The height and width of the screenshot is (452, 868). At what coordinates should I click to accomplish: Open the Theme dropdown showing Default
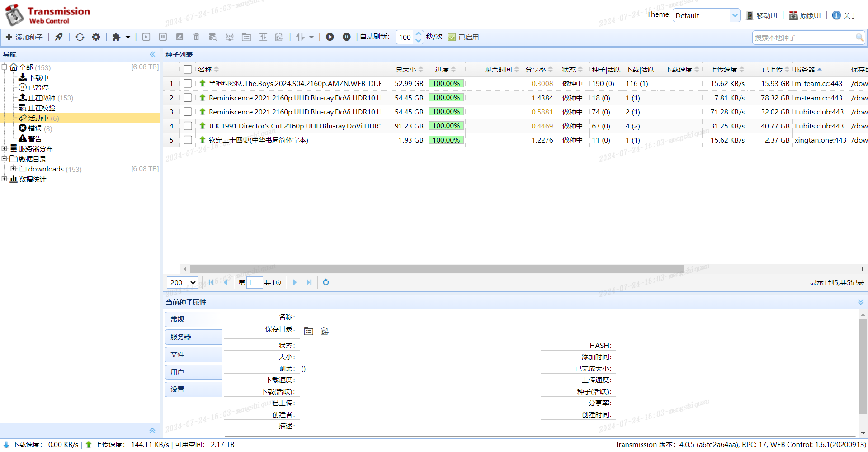(706, 15)
